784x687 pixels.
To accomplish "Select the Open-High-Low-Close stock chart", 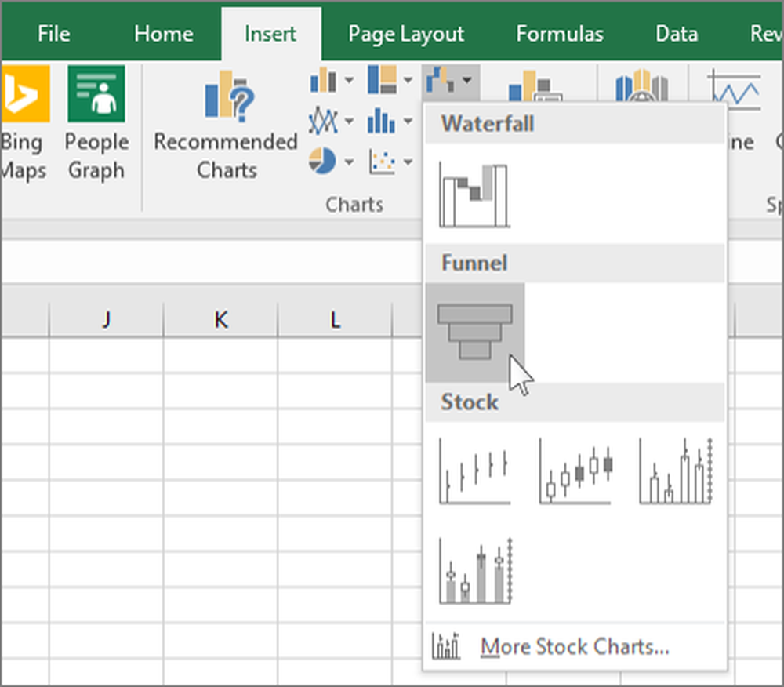I will [575, 471].
